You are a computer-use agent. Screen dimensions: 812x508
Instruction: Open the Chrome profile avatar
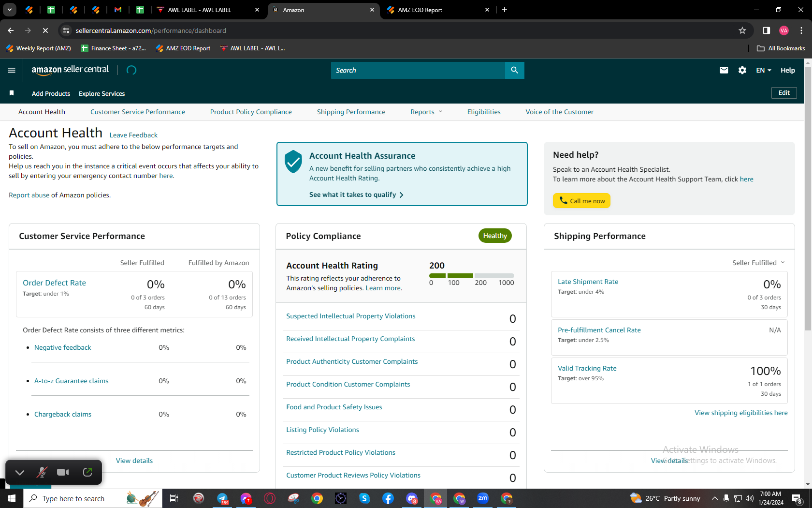tap(784, 30)
